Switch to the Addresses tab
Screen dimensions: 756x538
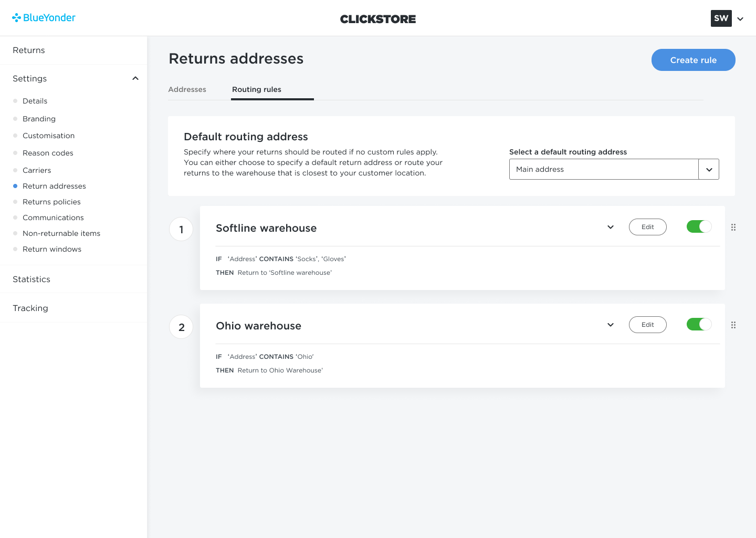[x=187, y=89]
